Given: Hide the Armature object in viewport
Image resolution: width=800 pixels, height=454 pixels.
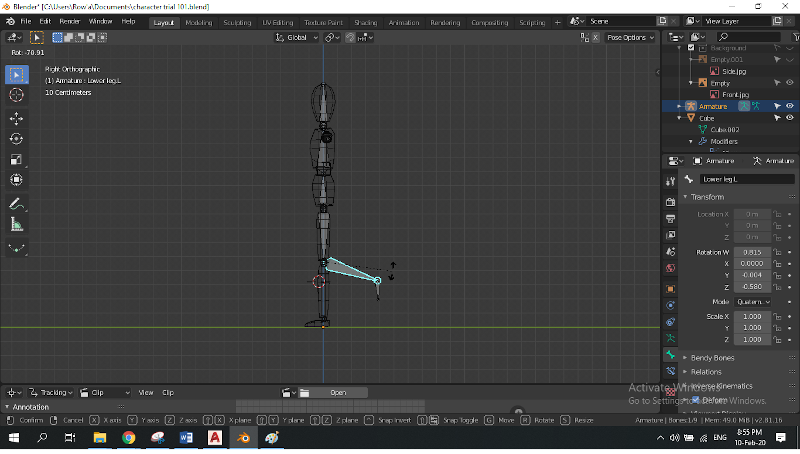Looking at the screenshot, I should click(x=790, y=106).
